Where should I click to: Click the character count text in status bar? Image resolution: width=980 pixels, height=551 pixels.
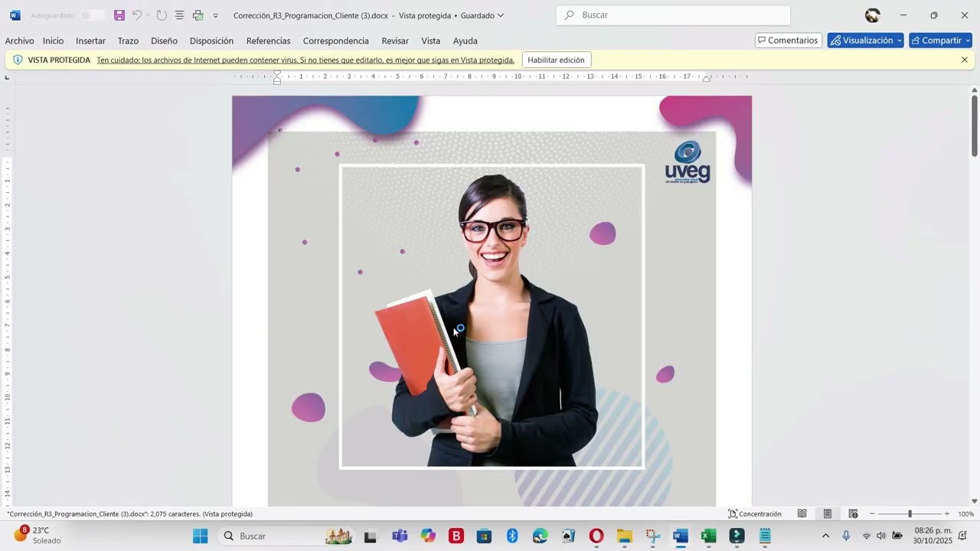pyautogui.click(x=130, y=514)
